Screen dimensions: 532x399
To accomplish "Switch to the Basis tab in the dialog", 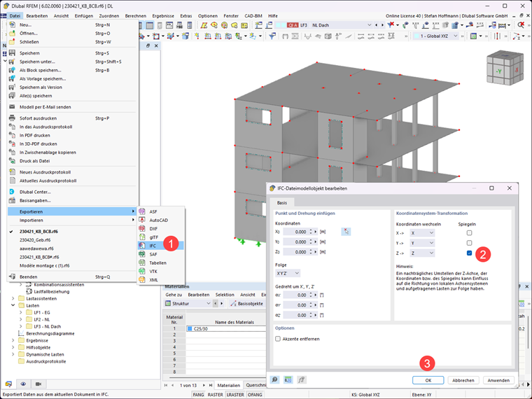I will point(282,202).
